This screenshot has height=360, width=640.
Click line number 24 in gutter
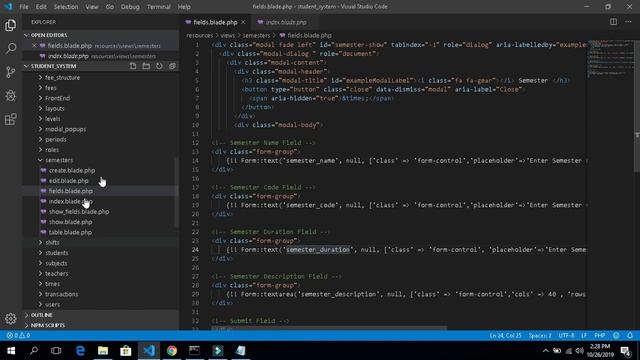click(196, 250)
